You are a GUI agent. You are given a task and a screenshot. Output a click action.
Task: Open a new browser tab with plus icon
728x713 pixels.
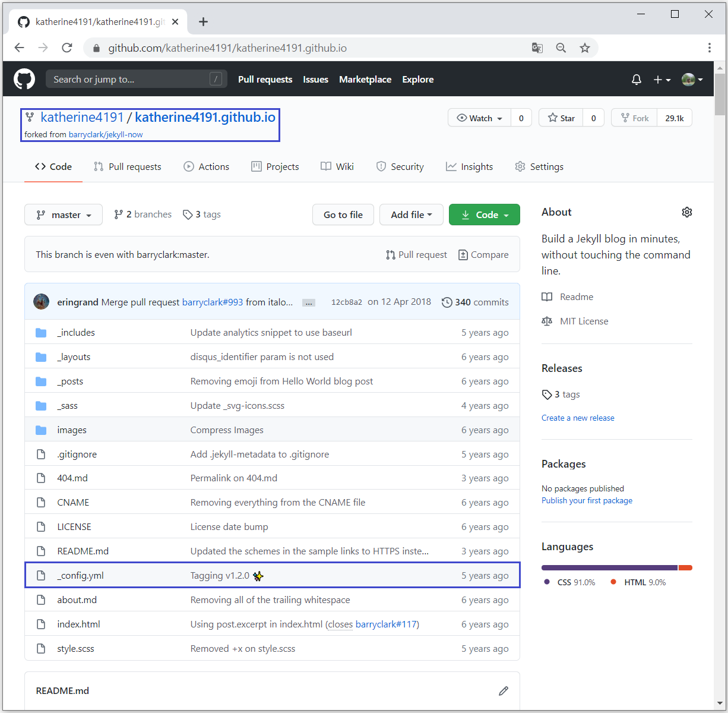tap(203, 22)
